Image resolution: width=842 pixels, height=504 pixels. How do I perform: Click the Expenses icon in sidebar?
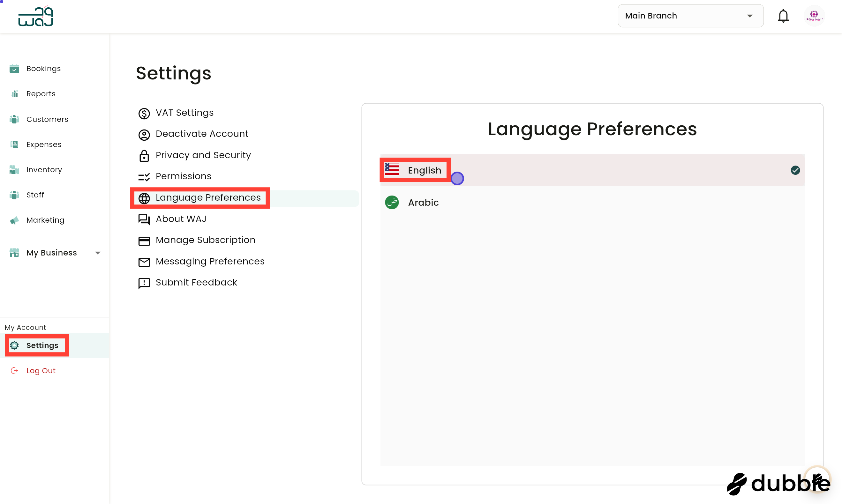point(14,144)
